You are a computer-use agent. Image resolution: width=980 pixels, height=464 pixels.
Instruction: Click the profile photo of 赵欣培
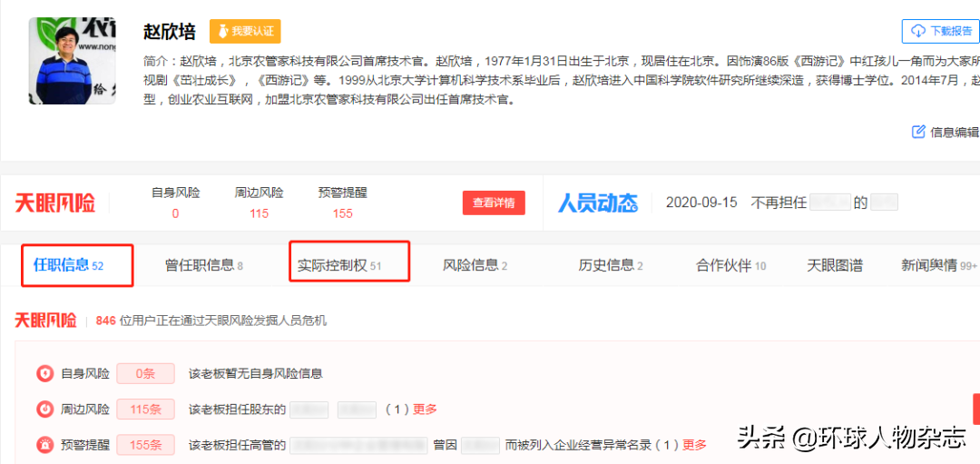click(73, 60)
